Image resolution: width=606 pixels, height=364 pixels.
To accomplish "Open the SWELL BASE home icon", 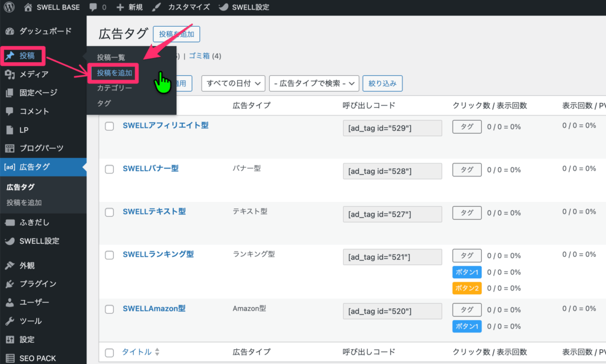I will pyautogui.click(x=29, y=8).
